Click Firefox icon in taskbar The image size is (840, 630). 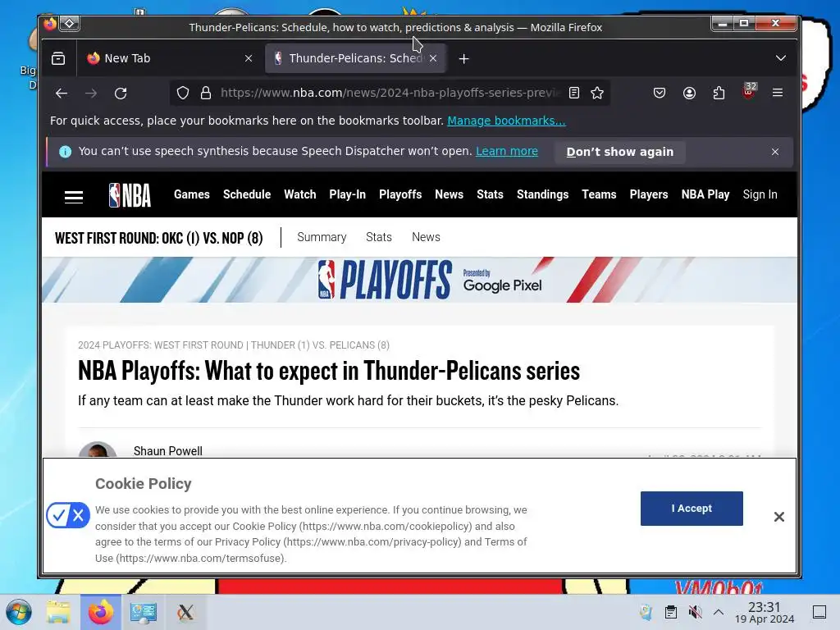[x=101, y=612]
